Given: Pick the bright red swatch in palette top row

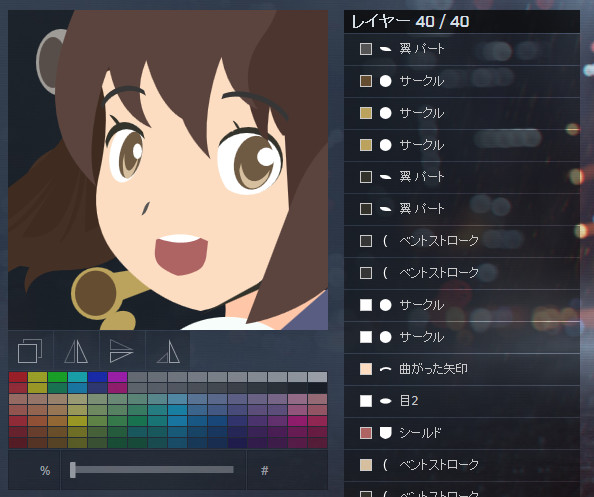Looking at the screenshot, I should [x=18, y=377].
